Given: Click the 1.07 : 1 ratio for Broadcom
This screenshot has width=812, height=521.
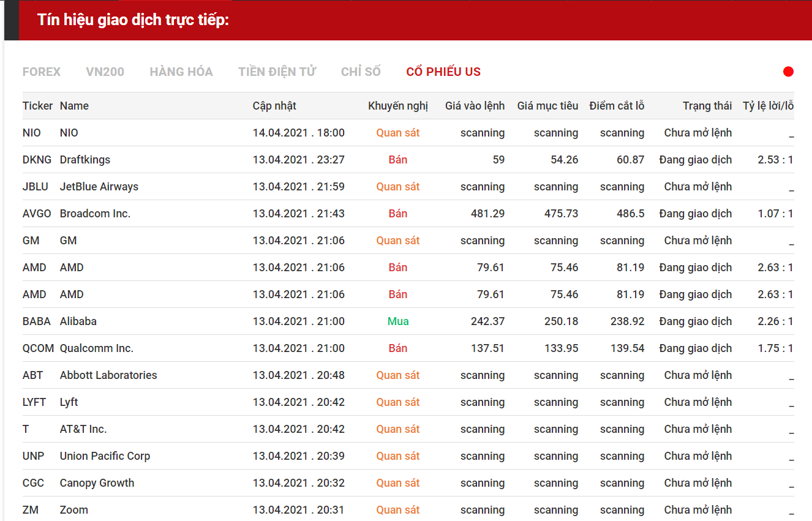Looking at the screenshot, I should point(775,214).
